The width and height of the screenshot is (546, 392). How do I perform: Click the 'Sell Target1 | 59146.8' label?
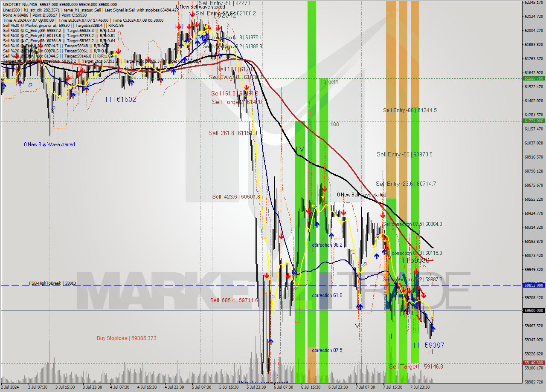[416, 367]
